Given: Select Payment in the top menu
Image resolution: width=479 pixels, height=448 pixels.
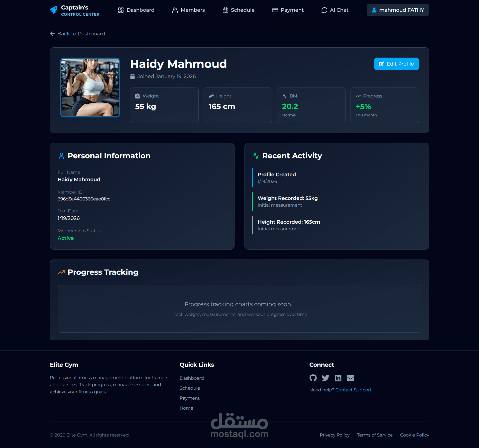Looking at the screenshot, I should [288, 10].
